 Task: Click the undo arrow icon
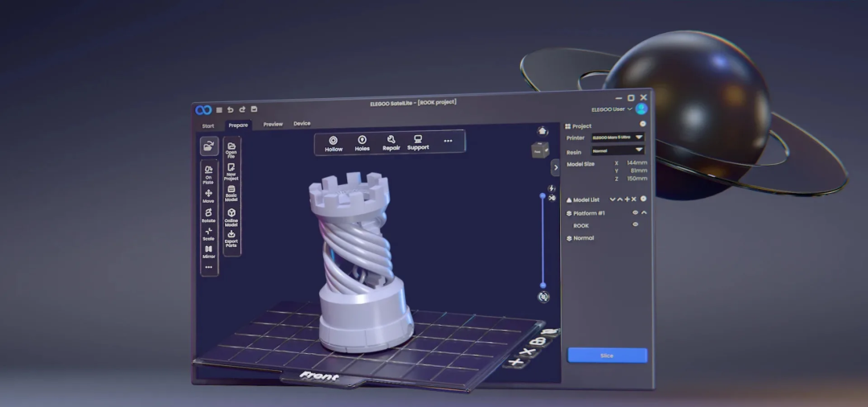click(x=231, y=109)
